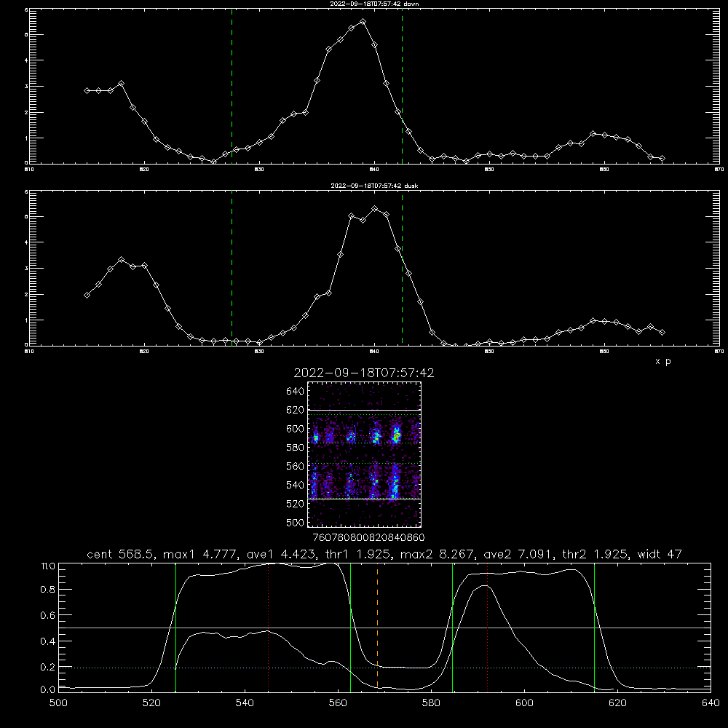This screenshot has width=728, height=728.
Task: Click the highest diamond point in dusk plot
Action: pyautogui.click(x=375, y=209)
